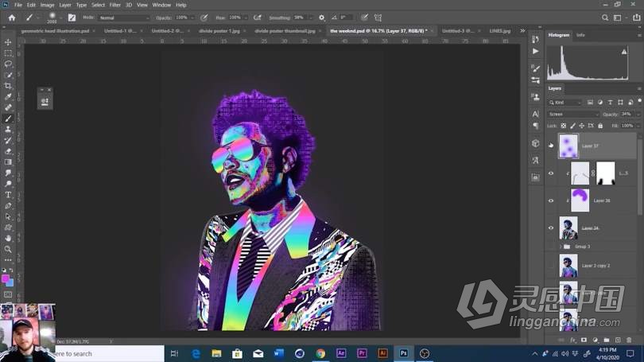Open the brush preset picker dropdown
The height and width of the screenshot is (362, 644).
pos(60,18)
